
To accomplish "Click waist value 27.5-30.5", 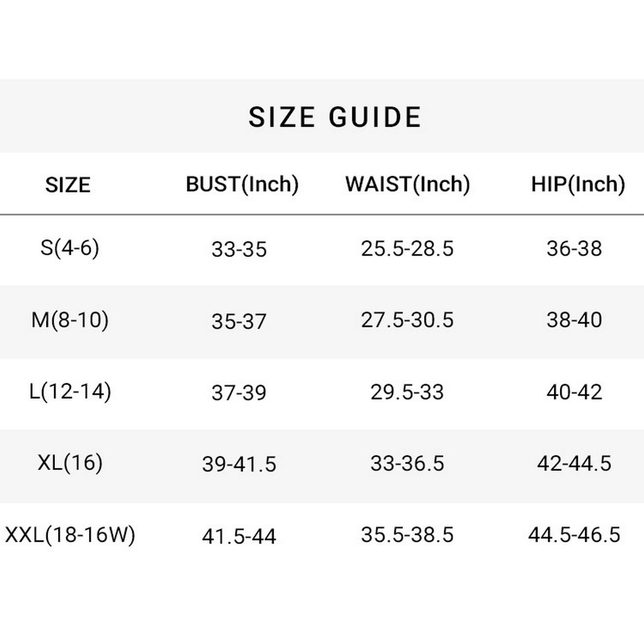I will (407, 320).
